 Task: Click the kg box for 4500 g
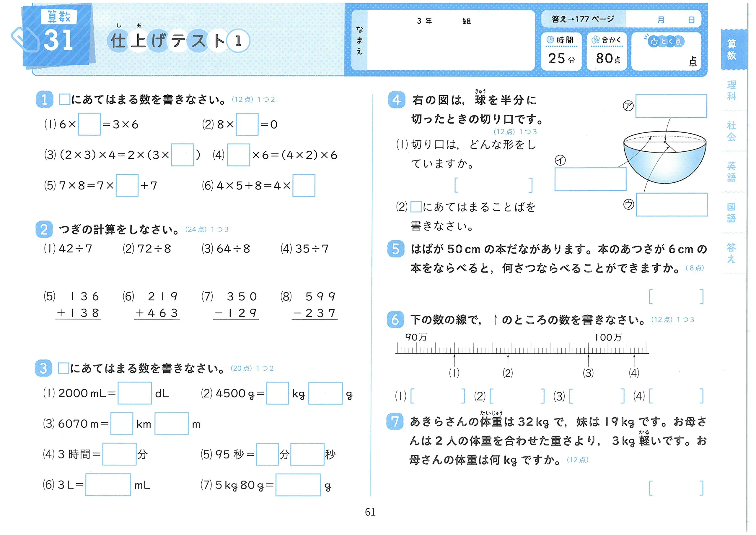pos(277,393)
